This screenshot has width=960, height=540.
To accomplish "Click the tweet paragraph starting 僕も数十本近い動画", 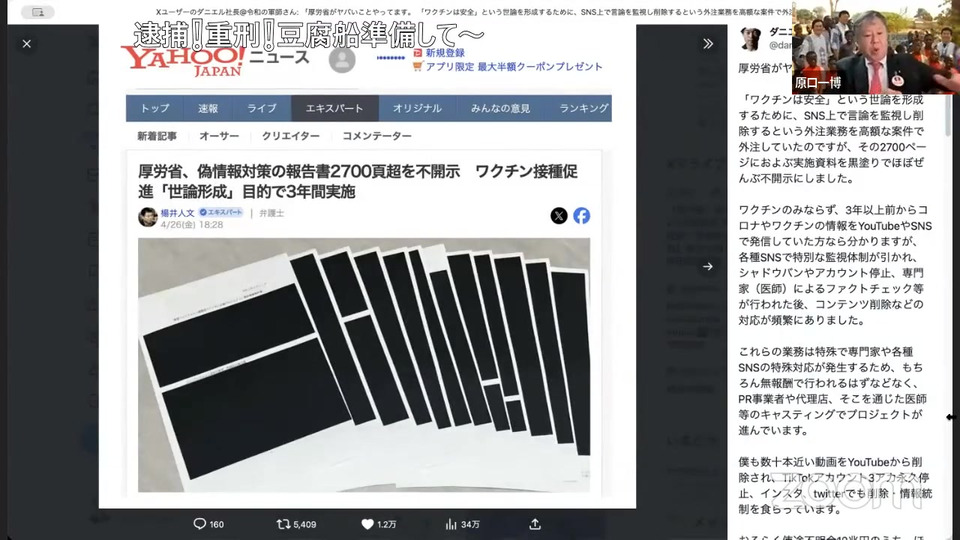I will tap(834, 486).
